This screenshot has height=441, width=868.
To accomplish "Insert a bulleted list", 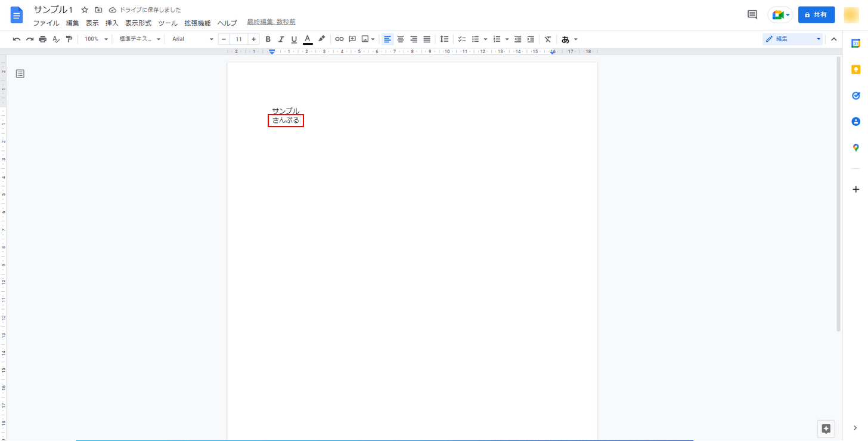I will coord(476,39).
